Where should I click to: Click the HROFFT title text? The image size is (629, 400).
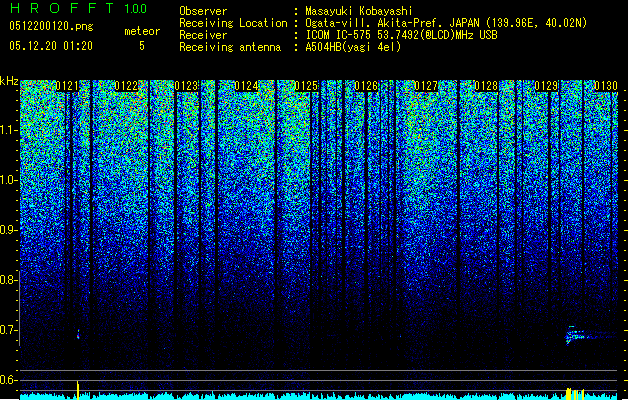(62, 8)
